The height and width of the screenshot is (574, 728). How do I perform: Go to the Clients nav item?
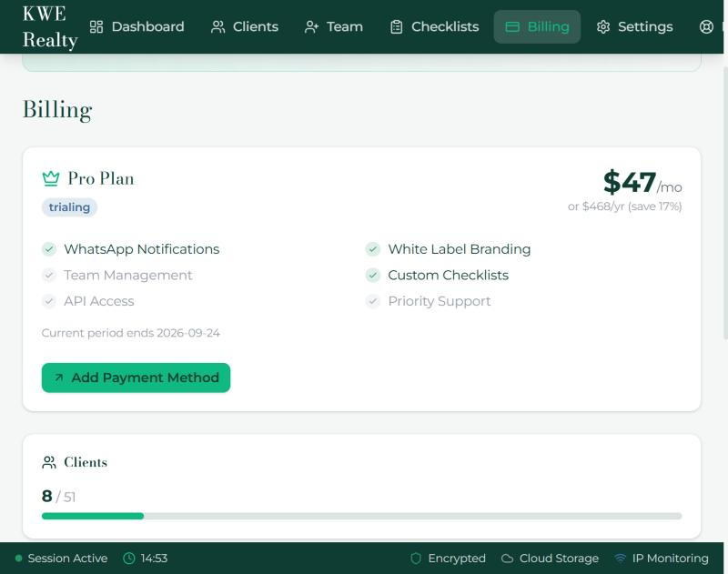(x=244, y=27)
